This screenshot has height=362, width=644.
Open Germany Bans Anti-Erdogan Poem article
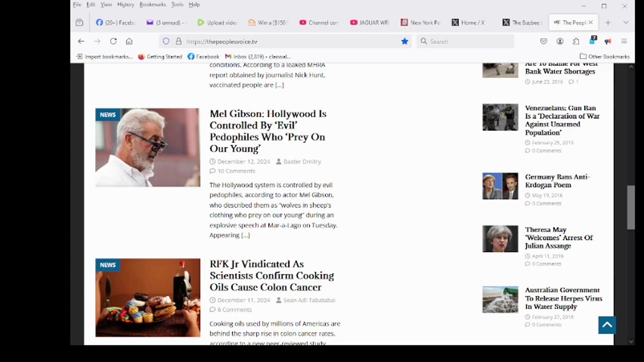557,180
